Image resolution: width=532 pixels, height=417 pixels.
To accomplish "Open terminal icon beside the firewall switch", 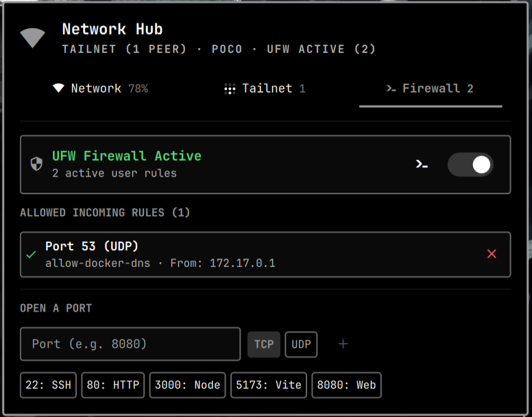I will coord(422,165).
